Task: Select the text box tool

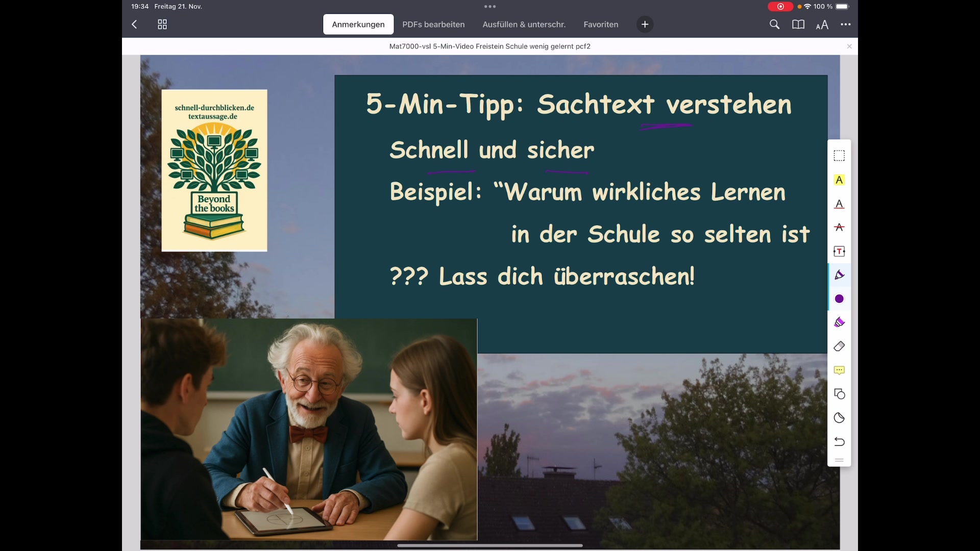Action: tap(839, 251)
